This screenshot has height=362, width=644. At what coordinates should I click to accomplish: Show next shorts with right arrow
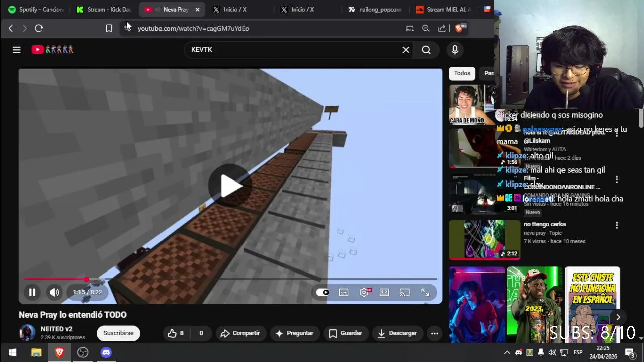[618, 317]
